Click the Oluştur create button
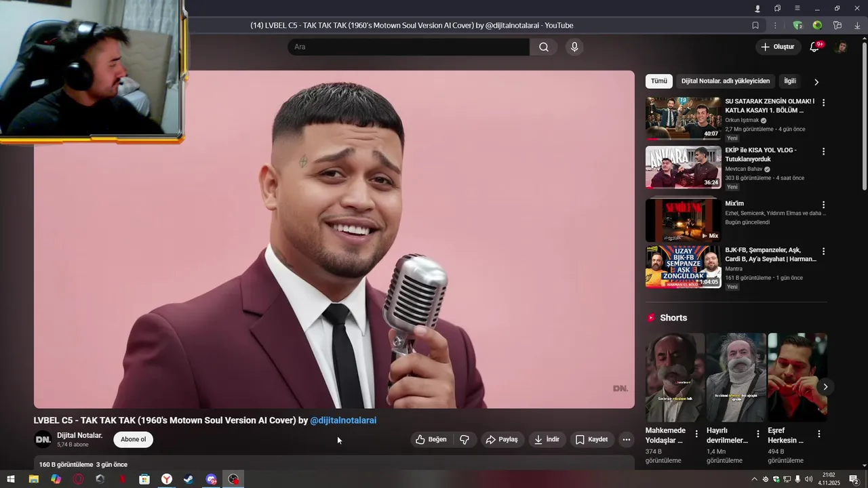The height and width of the screenshot is (488, 868). tap(778, 47)
